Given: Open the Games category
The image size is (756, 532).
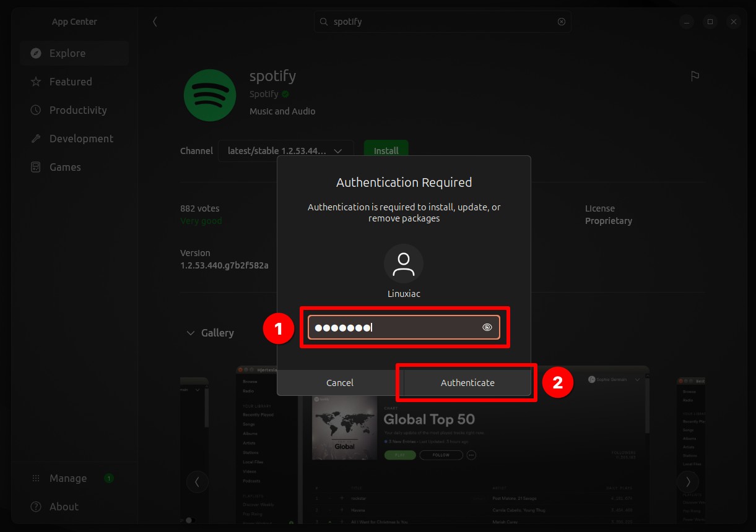Looking at the screenshot, I should tap(74, 167).
